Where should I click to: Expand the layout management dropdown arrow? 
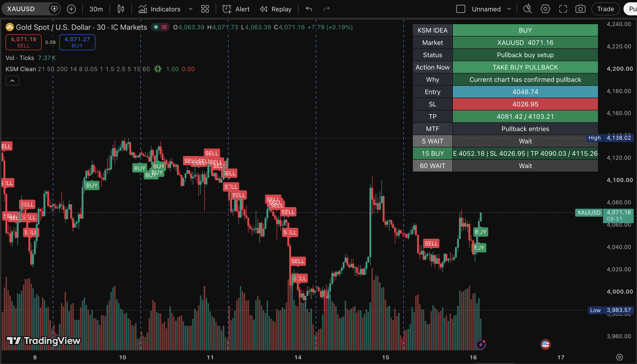pyautogui.click(x=509, y=9)
